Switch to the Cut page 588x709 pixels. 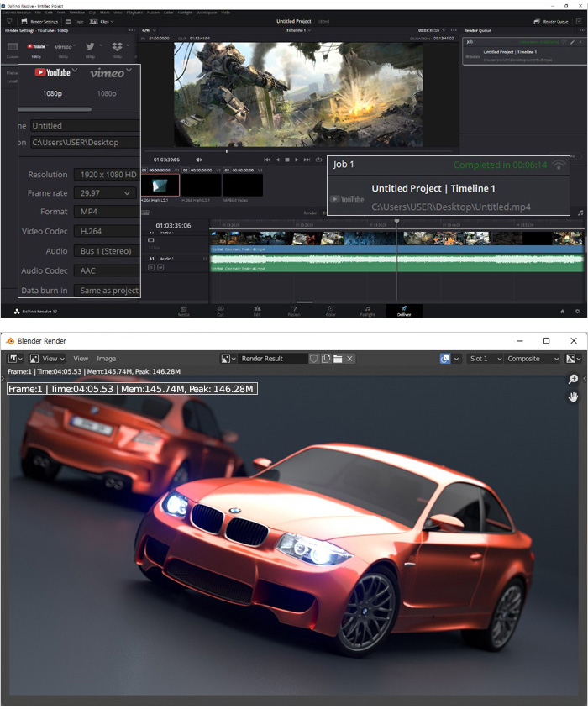pos(220,311)
